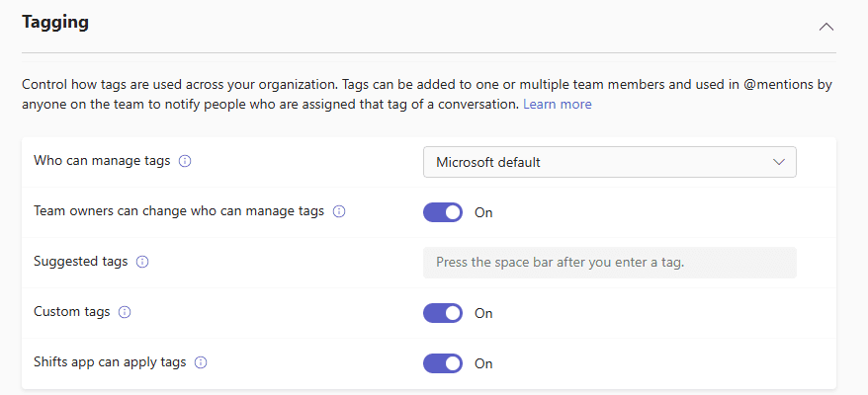Click the On label beside Custom tags toggle
This screenshot has height=395, width=868.
coord(483,313)
